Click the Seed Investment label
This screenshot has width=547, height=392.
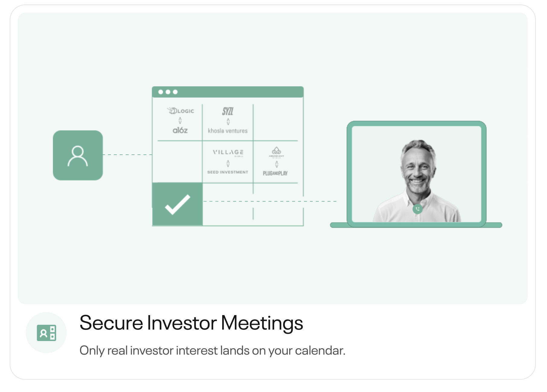click(x=228, y=172)
